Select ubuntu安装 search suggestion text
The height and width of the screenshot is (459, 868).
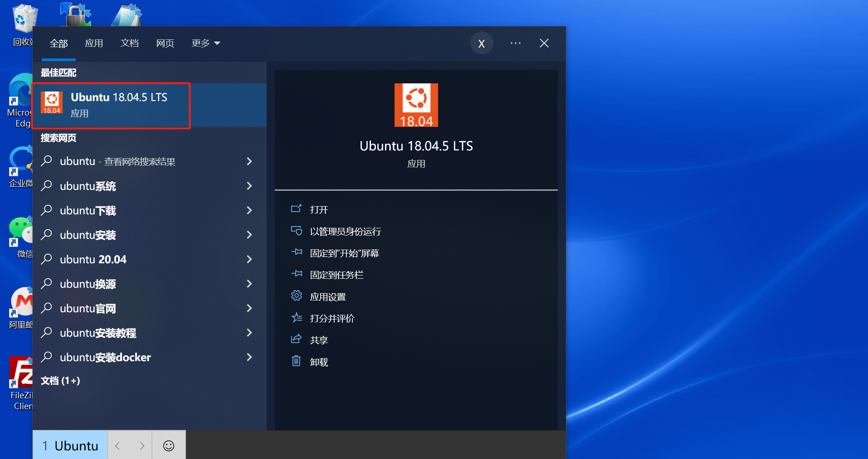pos(88,235)
